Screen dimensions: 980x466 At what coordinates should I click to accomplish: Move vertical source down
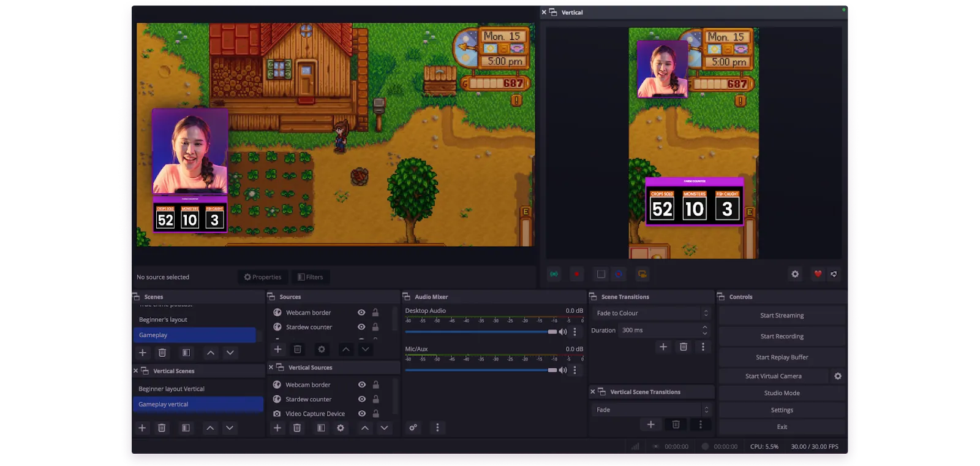click(x=385, y=428)
